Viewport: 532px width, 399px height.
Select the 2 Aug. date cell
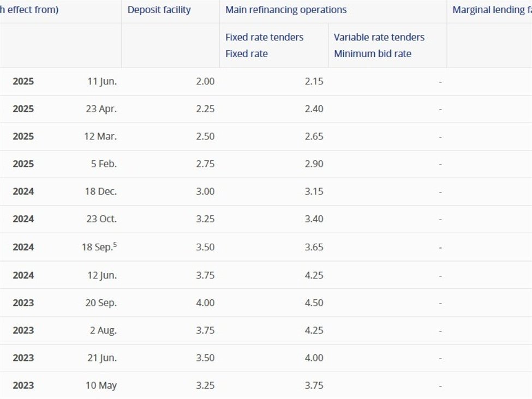coord(103,330)
